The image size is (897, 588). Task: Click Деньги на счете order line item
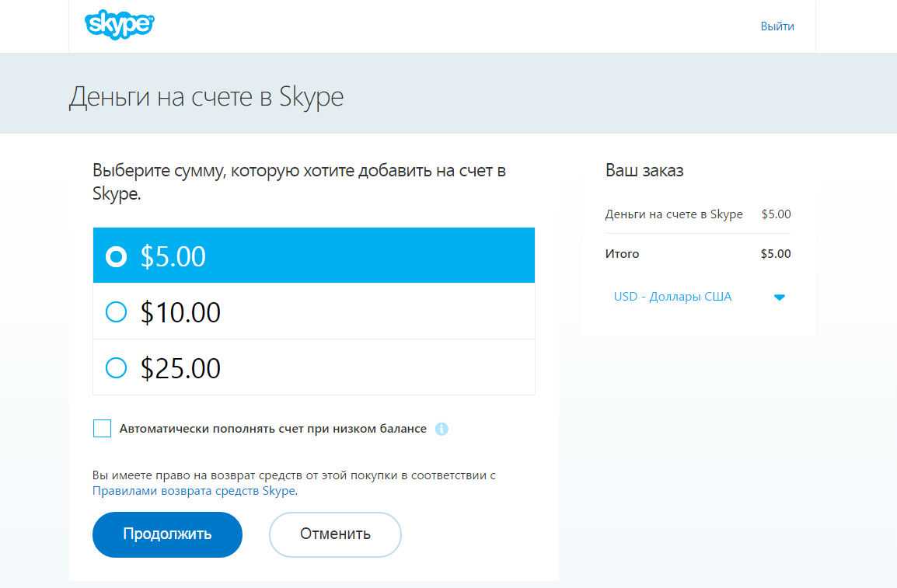[x=674, y=214]
